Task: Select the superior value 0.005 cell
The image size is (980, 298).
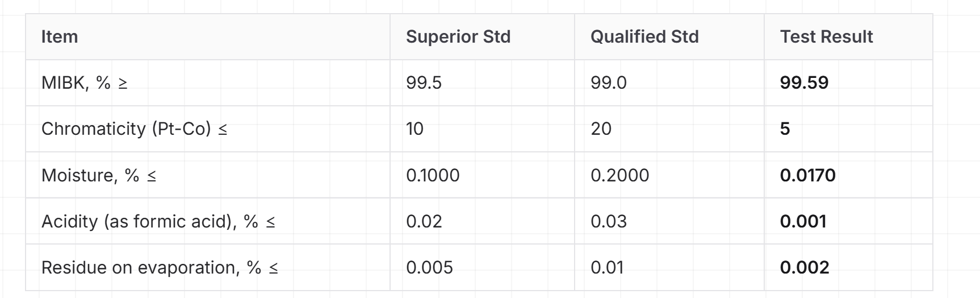Action: [482, 267]
